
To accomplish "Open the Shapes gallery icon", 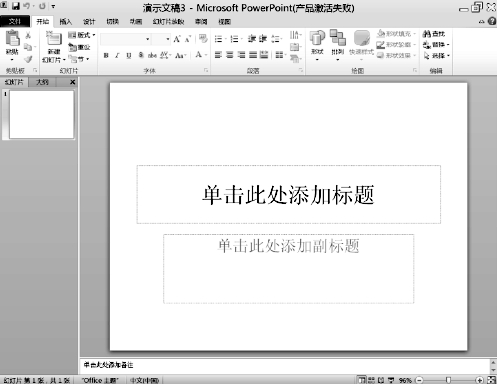I will click(317, 38).
